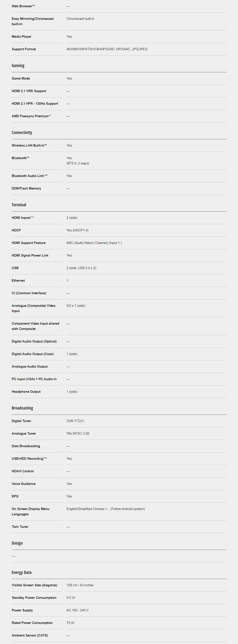The height and width of the screenshot is (644, 238).
Task: Click the Support Format file types value
Action: pyautogui.click(x=107, y=49)
